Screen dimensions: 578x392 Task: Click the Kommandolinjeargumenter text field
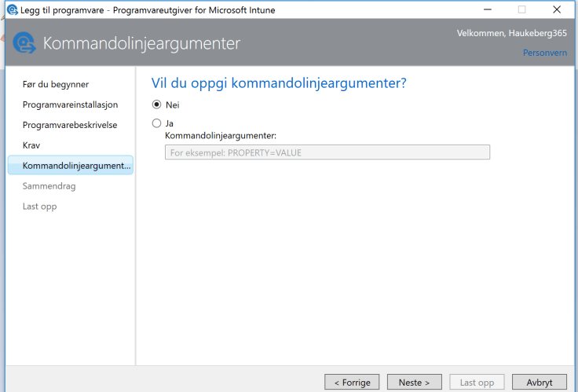click(327, 152)
